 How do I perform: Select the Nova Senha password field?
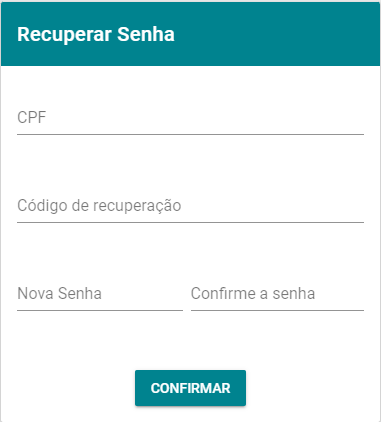[x=100, y=294]
